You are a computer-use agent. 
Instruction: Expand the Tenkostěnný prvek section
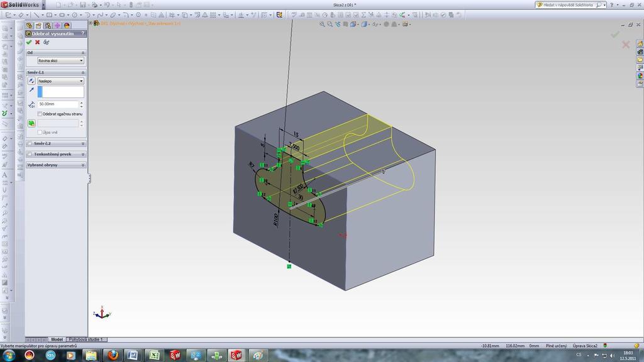pos(82,154)
